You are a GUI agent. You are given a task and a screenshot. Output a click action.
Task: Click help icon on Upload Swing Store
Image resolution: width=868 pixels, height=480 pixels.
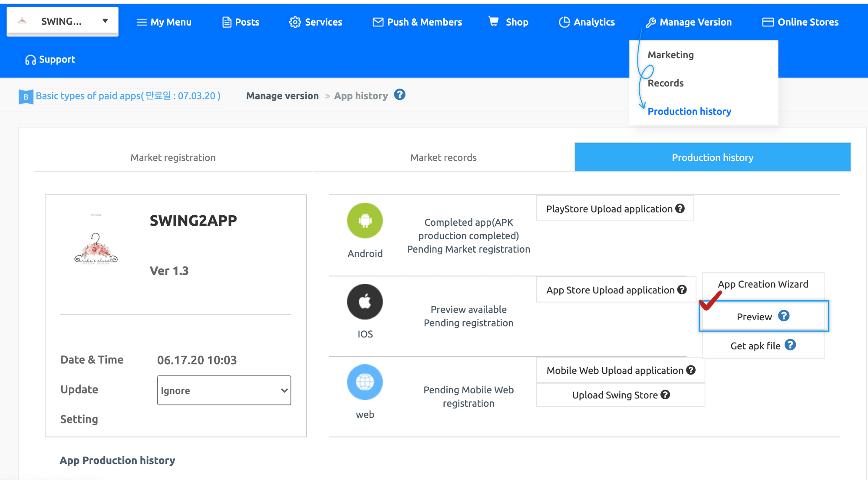pos(665,395)
